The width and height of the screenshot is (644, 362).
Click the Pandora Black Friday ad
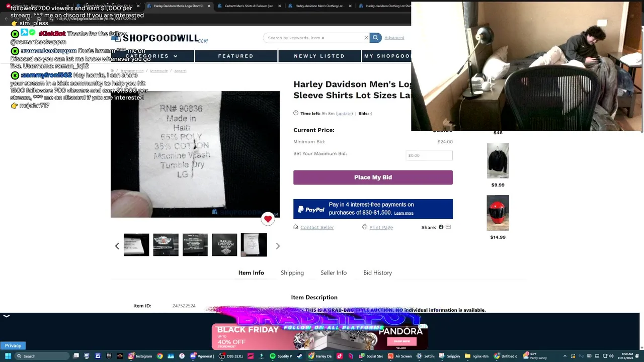pyautogui.click(x=319, y=337)
